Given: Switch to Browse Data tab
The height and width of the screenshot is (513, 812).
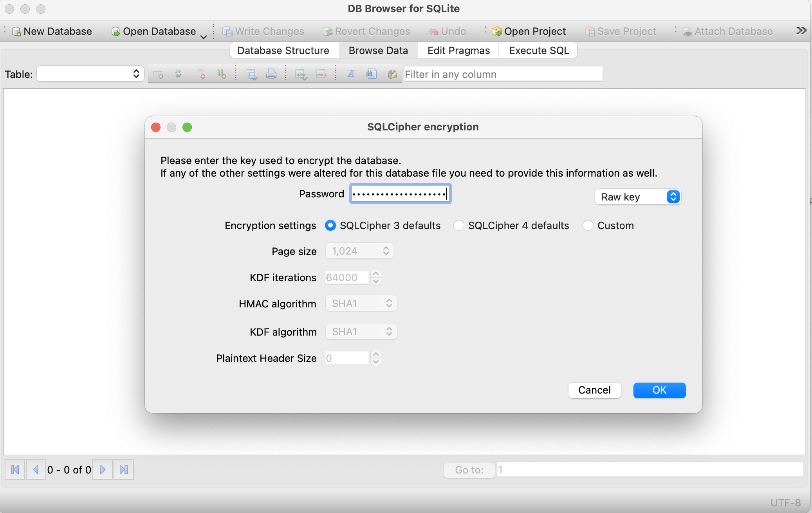Looking at the screenshot, I should point(378,51).
